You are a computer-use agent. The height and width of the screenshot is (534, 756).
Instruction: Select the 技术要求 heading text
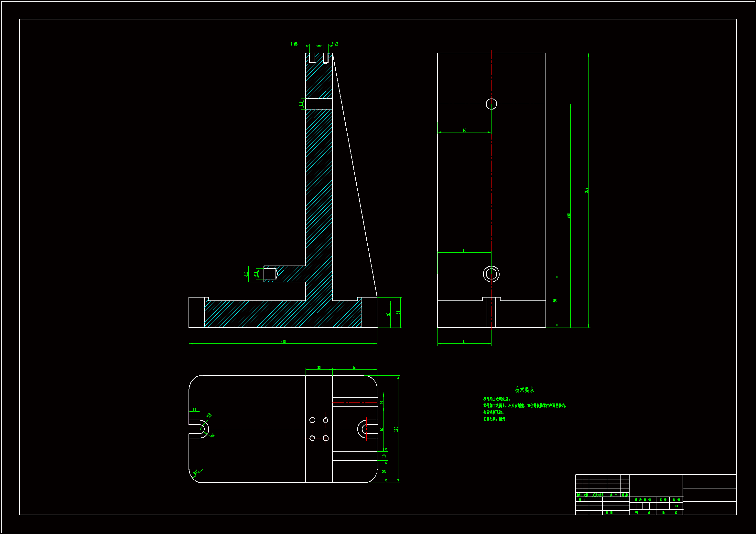(524, 390)
